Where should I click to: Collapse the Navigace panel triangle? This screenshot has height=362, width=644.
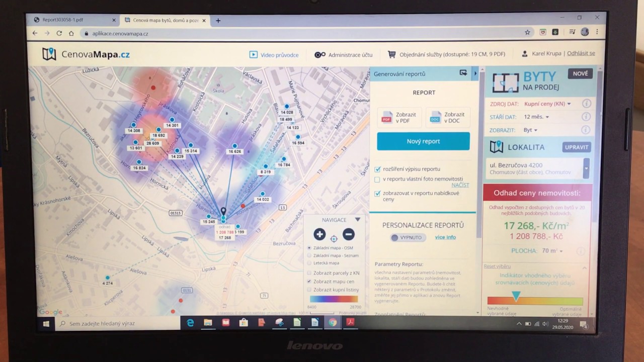click(358, 220)
